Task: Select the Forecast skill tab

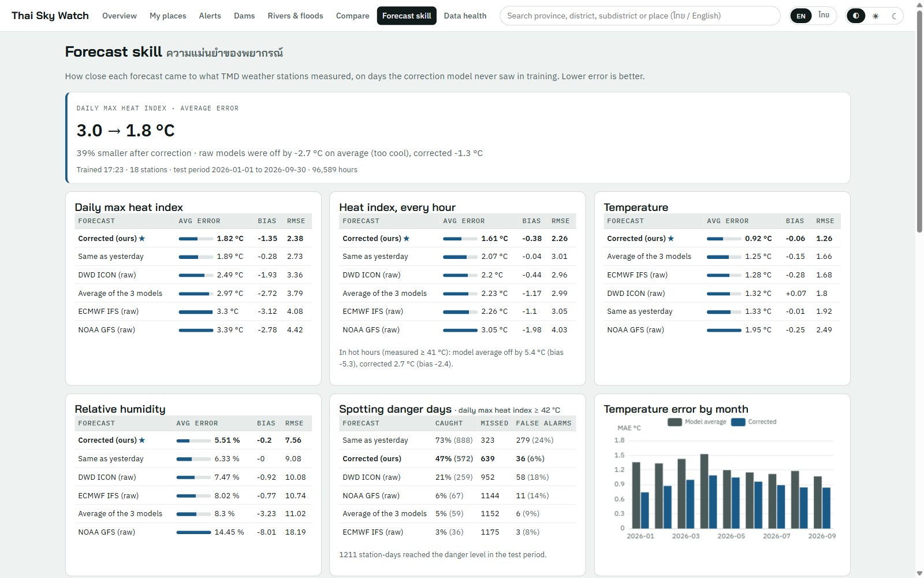Action: pos(407,16)
